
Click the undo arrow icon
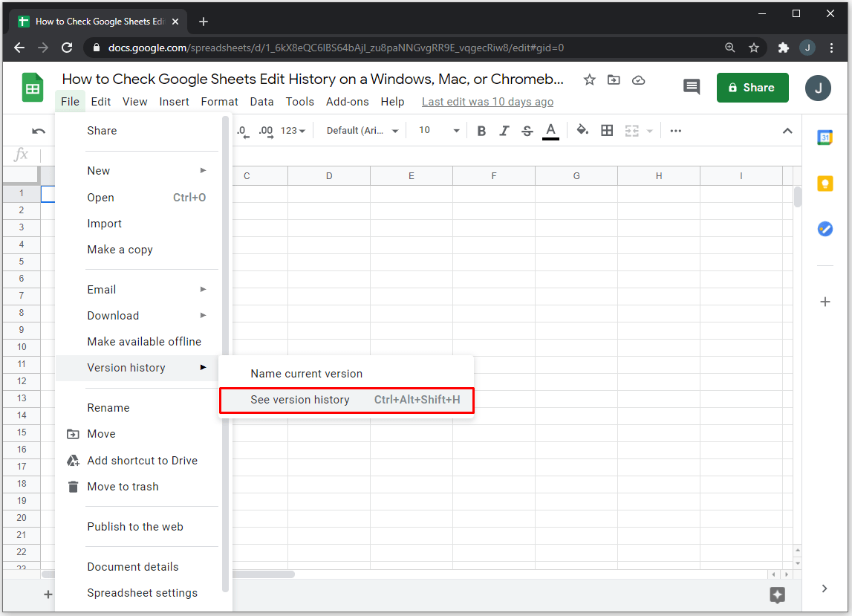click(39, 131)
